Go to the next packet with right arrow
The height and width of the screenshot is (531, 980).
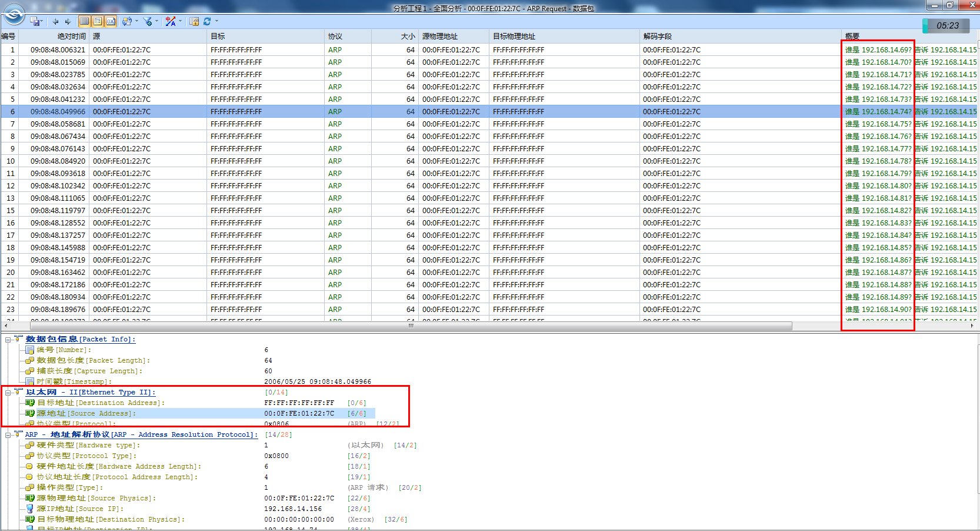coord(68,22)
